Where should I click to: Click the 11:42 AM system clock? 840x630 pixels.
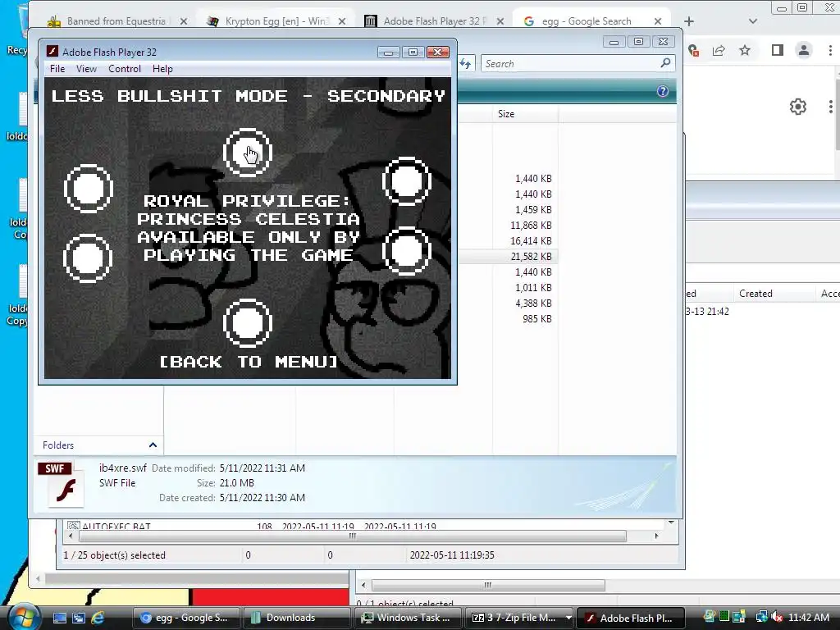pyautogui.click(x=809, y=618)
